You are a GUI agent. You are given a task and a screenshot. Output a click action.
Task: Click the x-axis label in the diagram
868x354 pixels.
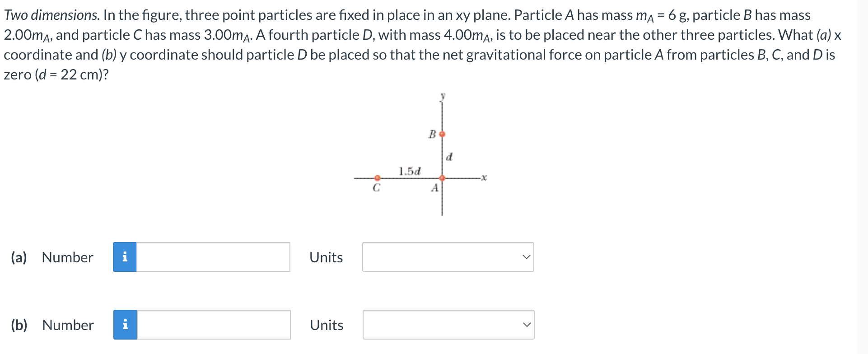(x=483, y=177)
